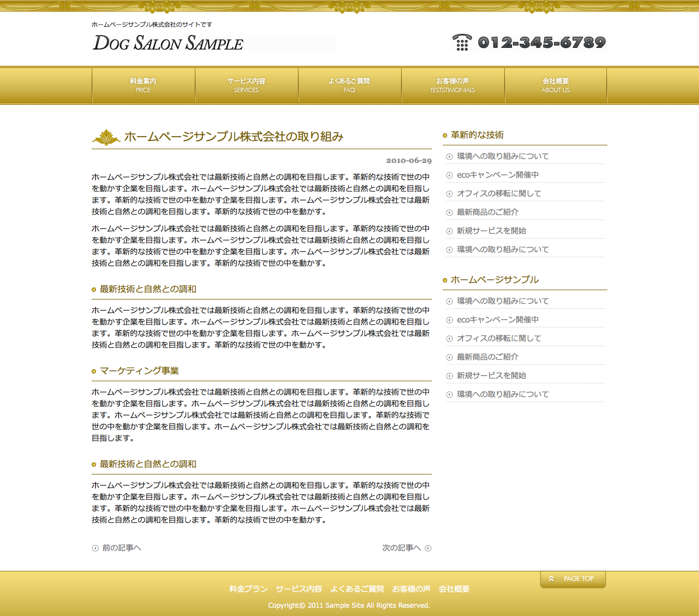Screen dimensions: 699x616
Task: Go to next article via 次の記事へ
Action: 401,548
